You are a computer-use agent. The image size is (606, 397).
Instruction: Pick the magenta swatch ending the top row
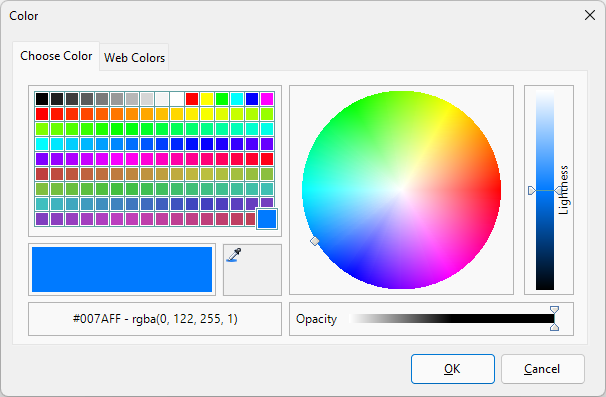click(267, 99)
